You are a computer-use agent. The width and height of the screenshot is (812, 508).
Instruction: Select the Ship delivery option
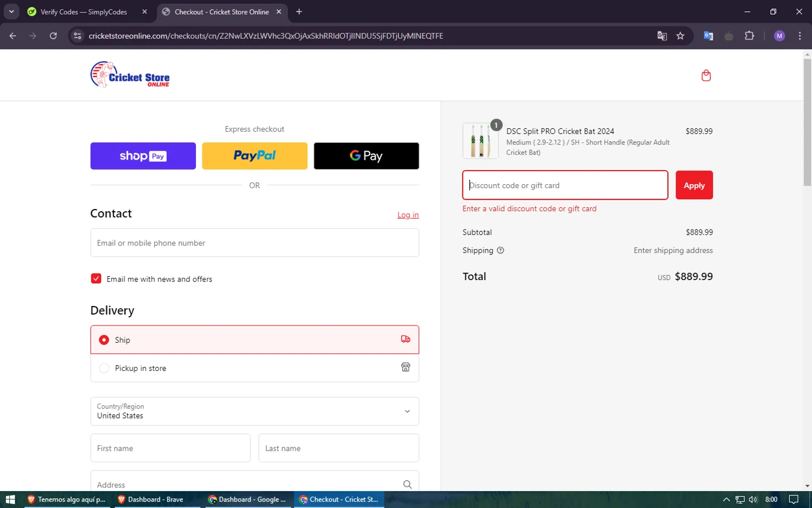(x=254, y=340)
